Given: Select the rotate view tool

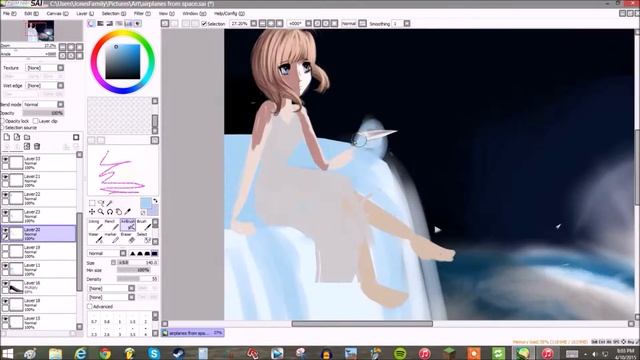Looking at the screenshot, I should [x=110, y=211].
